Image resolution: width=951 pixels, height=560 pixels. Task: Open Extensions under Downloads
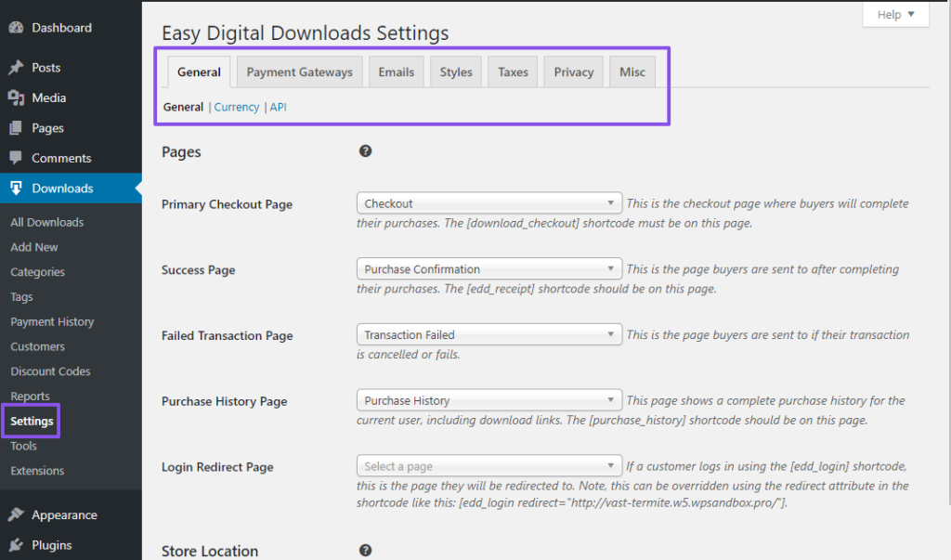click(x=37, y=471)
